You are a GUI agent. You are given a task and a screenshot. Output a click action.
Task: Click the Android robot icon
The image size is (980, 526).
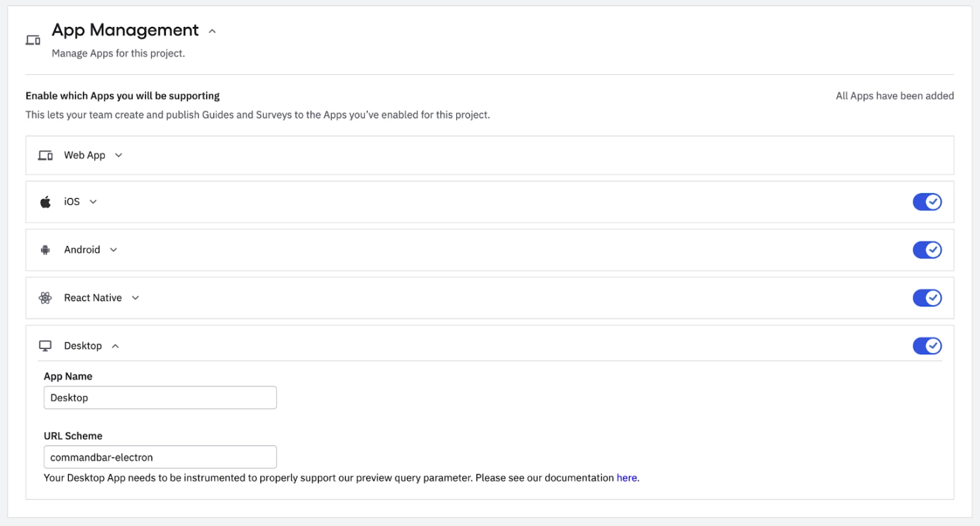click(x=44, y=249)
